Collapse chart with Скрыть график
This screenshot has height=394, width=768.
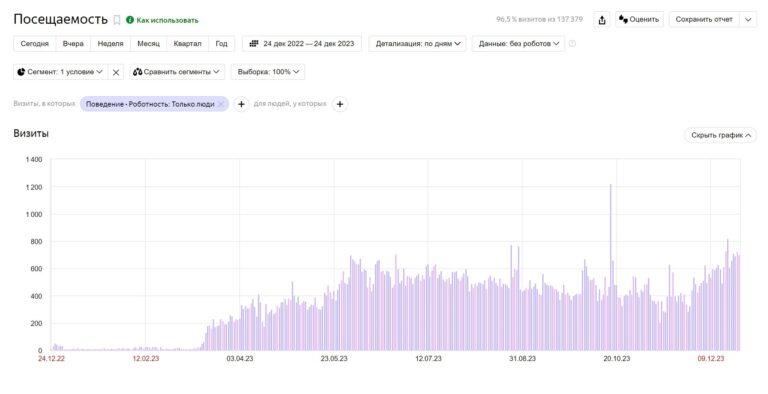click(720, 135)
